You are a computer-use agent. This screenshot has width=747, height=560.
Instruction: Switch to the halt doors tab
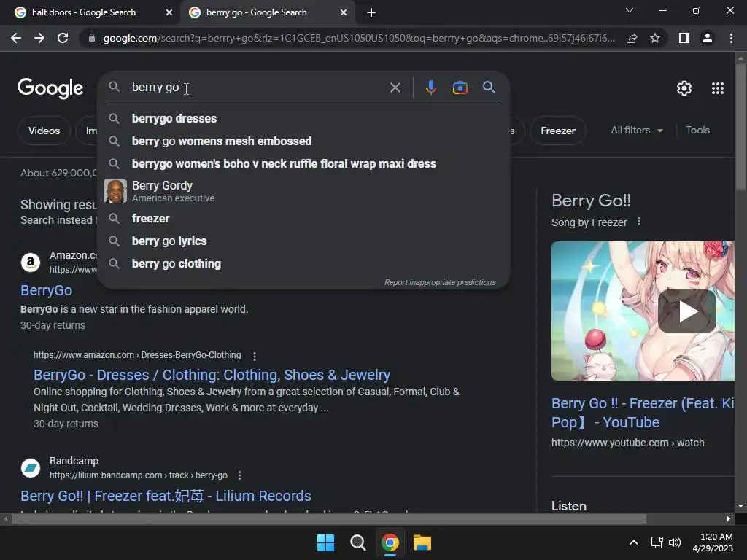[84, 12]
